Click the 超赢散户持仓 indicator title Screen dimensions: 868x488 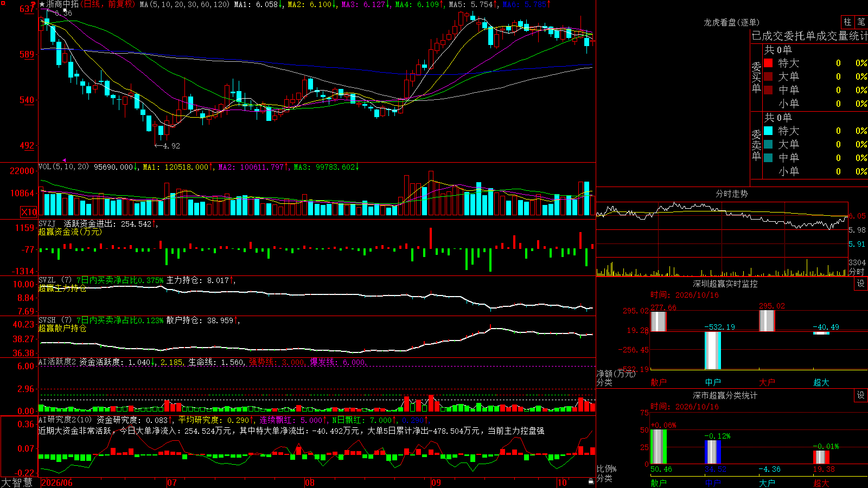[62, 328]
